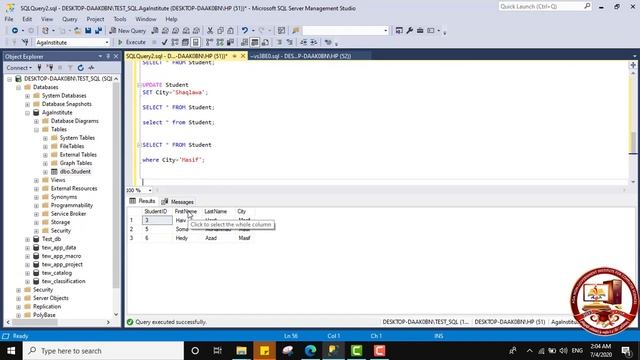The image size is (640, 360).
Task: Open the editor zoom percent dropdown
Action: 150,190
